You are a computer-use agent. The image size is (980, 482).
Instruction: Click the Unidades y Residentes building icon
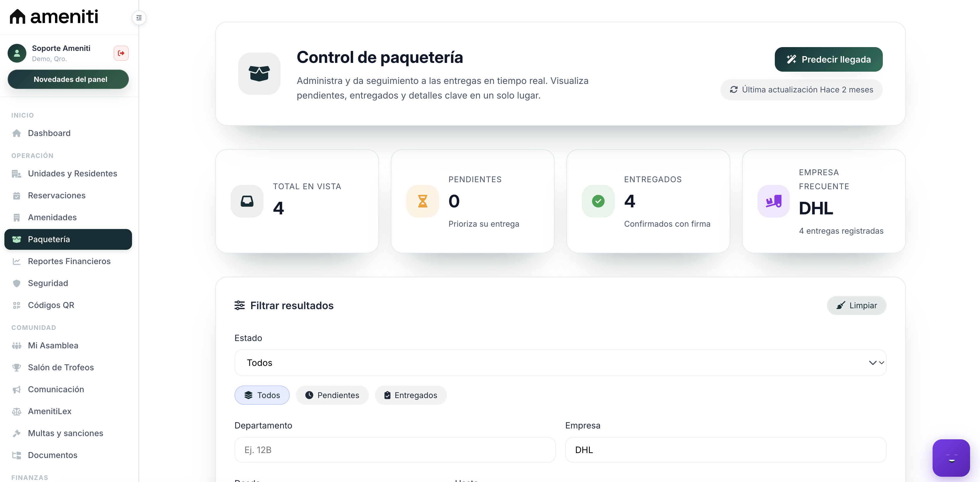[x=16, y=174]
